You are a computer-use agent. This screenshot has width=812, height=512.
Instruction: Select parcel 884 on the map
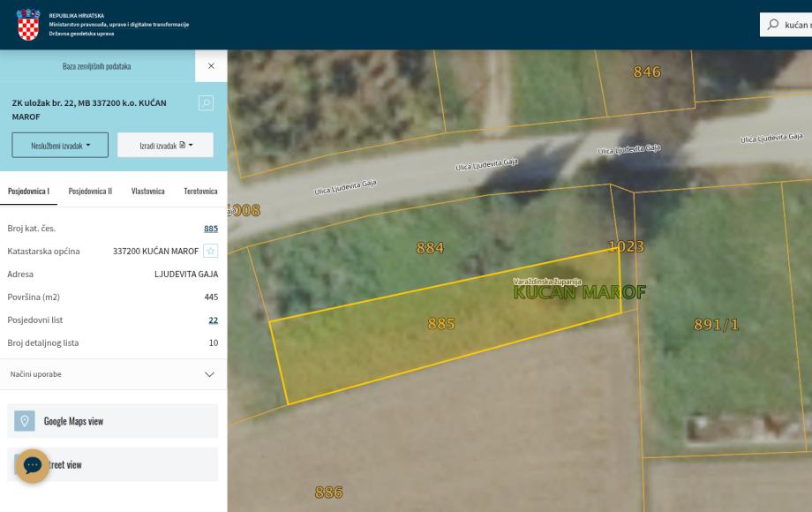pos(430,248)
